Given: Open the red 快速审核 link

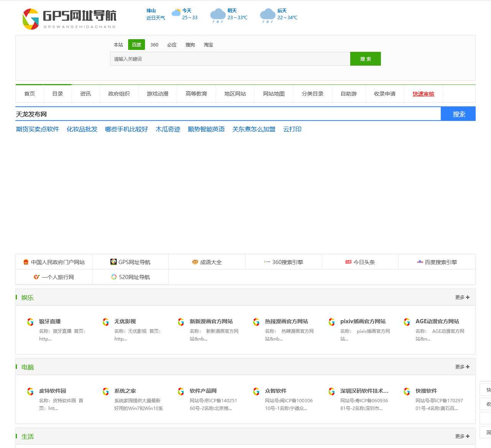Looking at the screenshot, I should [x=423, y=94].
